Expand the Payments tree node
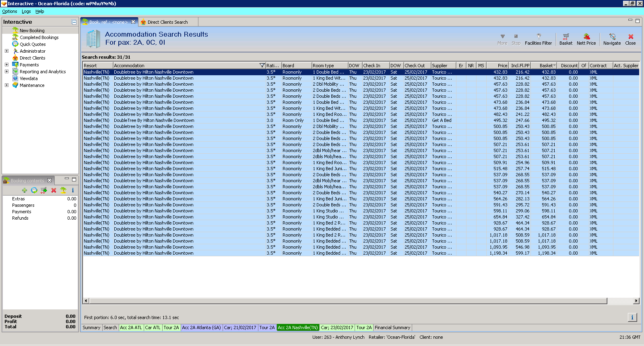Viewport: 644px width, 346px height. coord(6,65)
